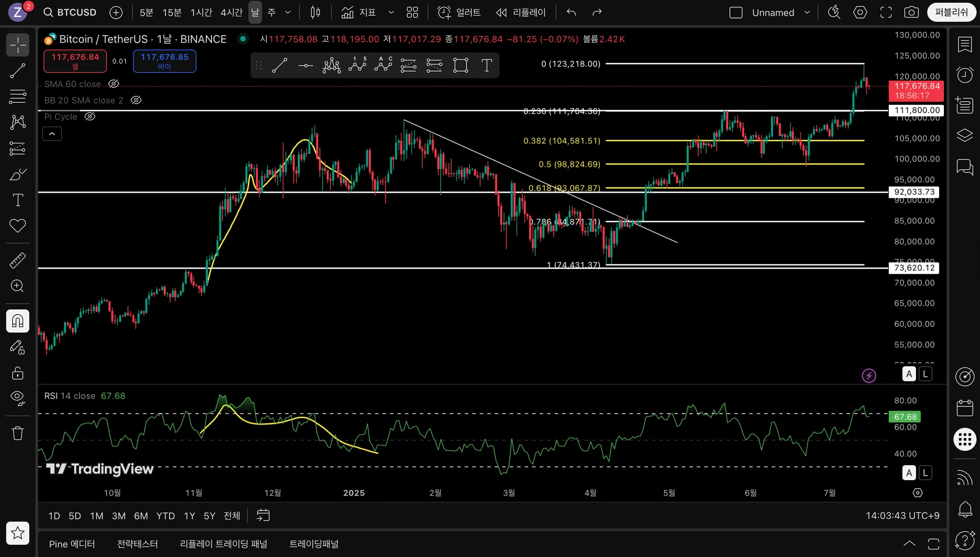Activate the magnet snap mode
980x557 pixels.
point(18,321)
